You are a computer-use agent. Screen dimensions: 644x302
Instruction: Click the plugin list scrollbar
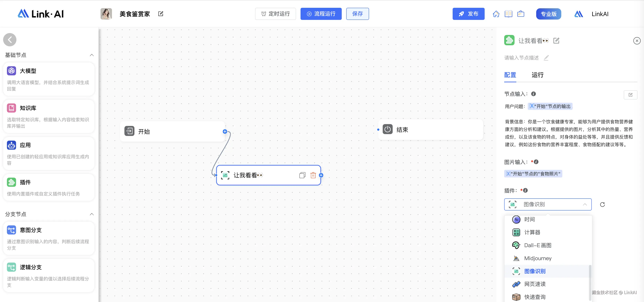590,282
